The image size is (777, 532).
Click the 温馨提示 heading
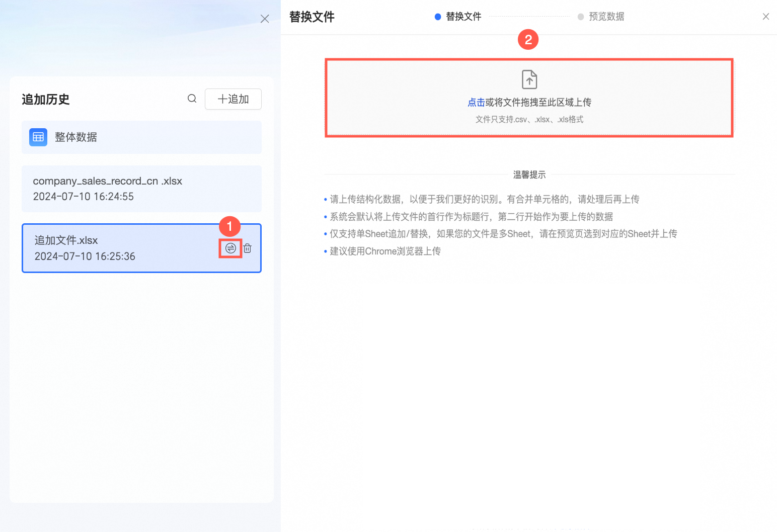tap(529, 175)
